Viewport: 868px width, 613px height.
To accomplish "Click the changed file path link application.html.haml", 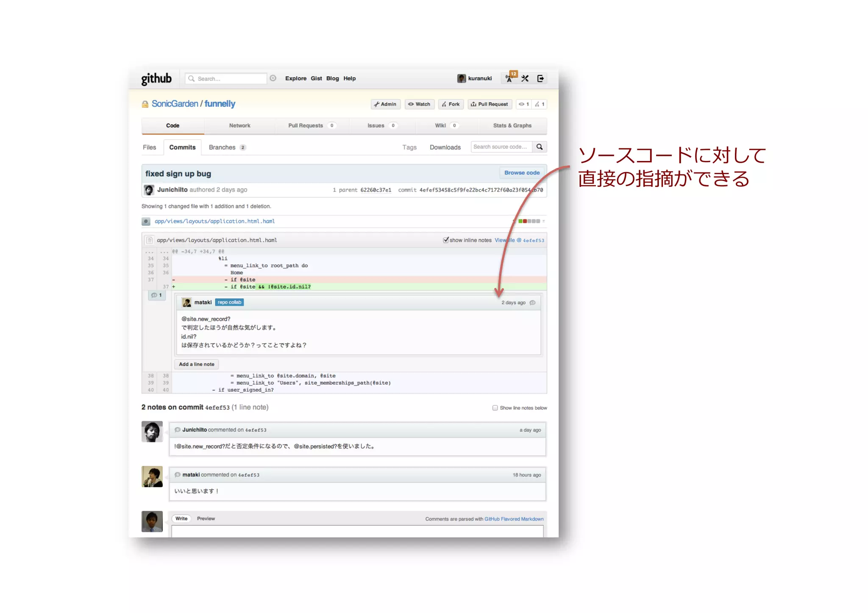I will [214, 221].
